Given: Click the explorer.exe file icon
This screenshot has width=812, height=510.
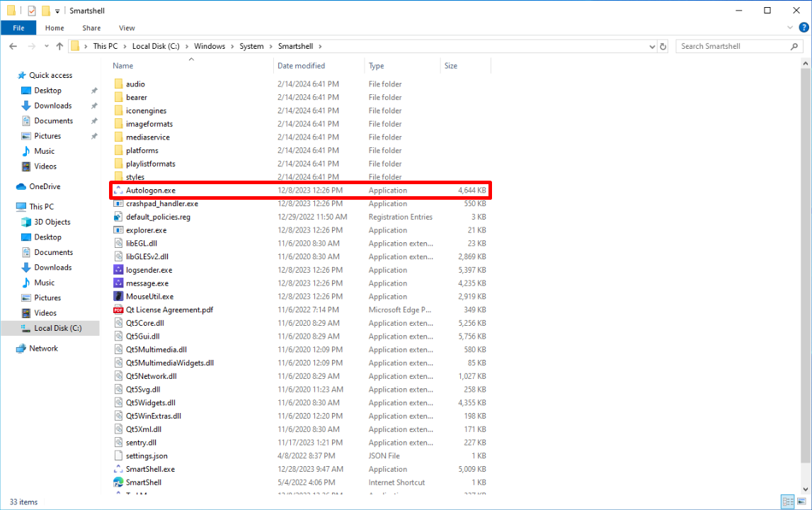Looking at the screenshot, I should (x=119, y=230).
